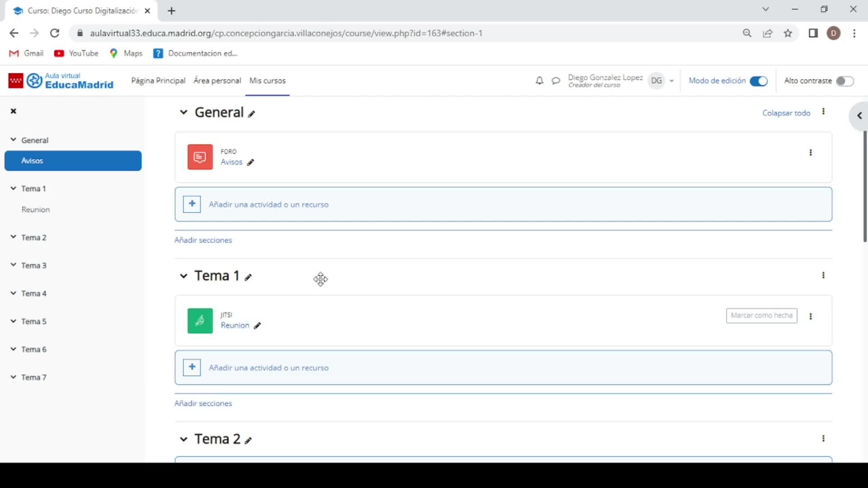
Task: Open the messages speech bubble icon
Action: click(556, 81)
